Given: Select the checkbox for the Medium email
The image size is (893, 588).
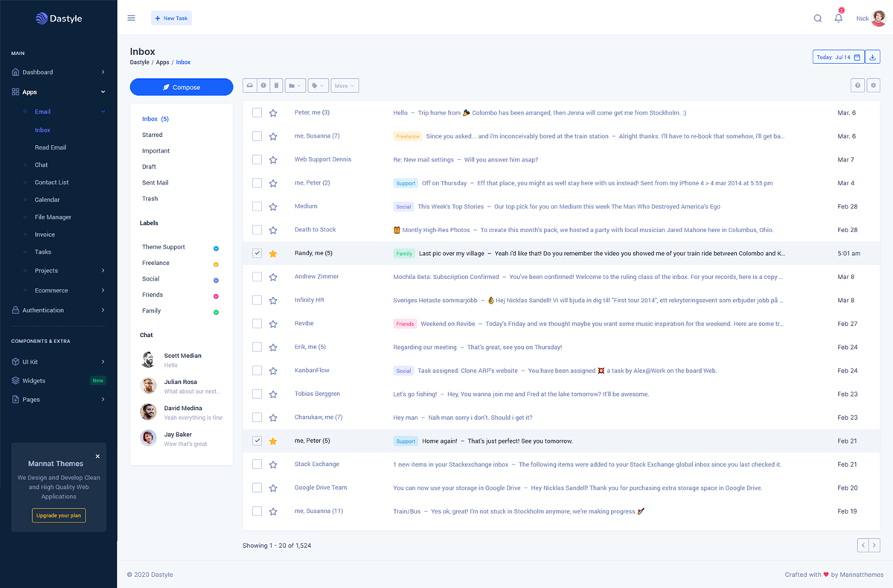Looking at the screenshot, I should (257, 207).
